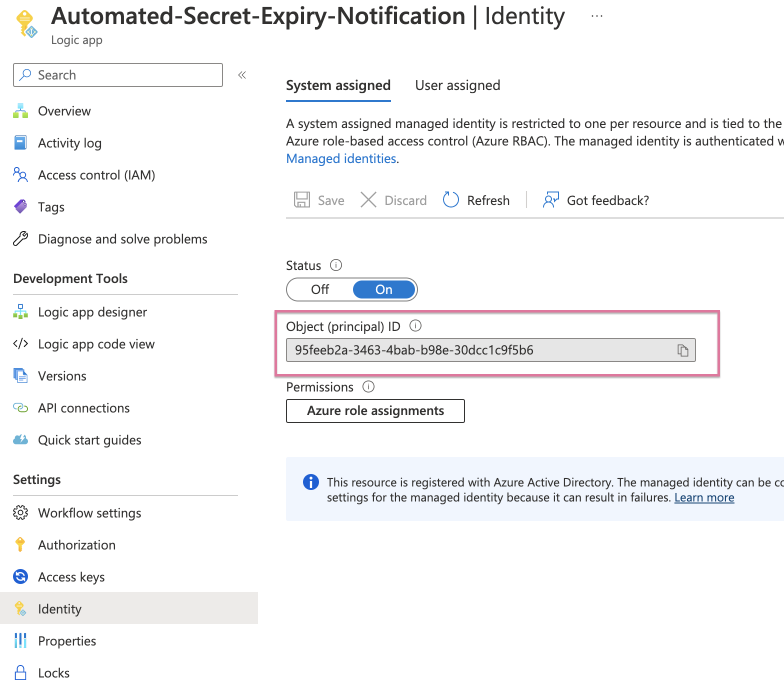Open the Tags section
Image resolution: width=784 pixels, height=691 pixels.
[x=51, y=207]
